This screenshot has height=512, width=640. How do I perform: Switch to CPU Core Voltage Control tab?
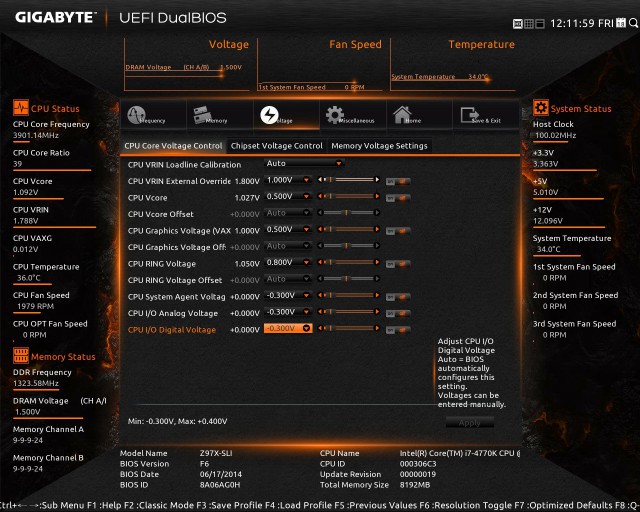pos(173,146)
